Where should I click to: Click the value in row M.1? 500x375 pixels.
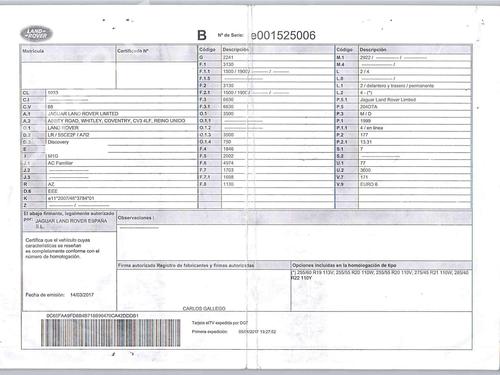click(x=393, y=57)
